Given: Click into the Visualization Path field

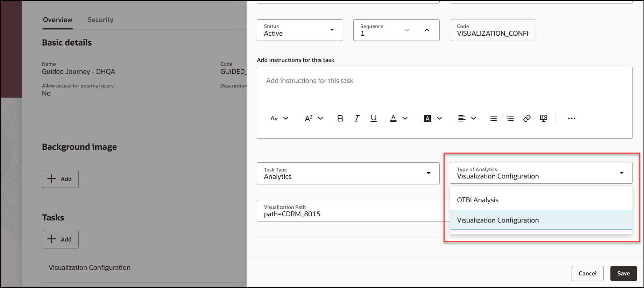Looking at the screenshot, I should click(x=353, y=211).
